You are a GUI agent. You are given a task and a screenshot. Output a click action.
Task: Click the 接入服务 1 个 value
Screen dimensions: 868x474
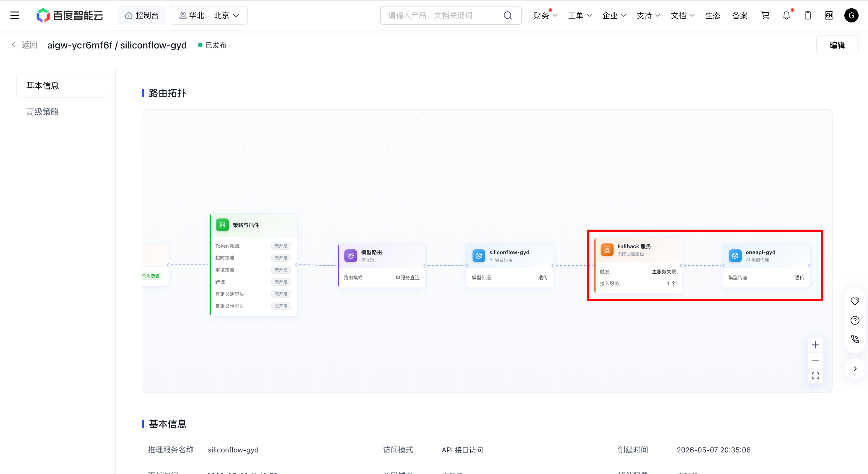(671, 283)
